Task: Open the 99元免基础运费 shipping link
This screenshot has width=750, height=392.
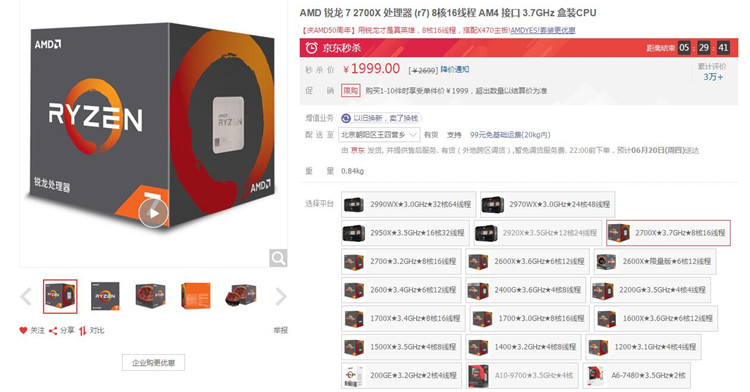Action: tap(510, 135)
